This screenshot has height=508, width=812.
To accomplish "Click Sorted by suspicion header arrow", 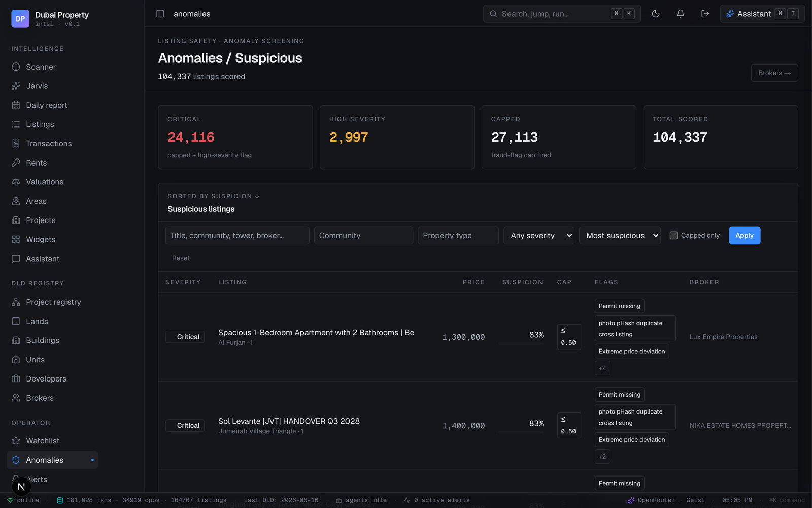I will (x=257, y=196).
